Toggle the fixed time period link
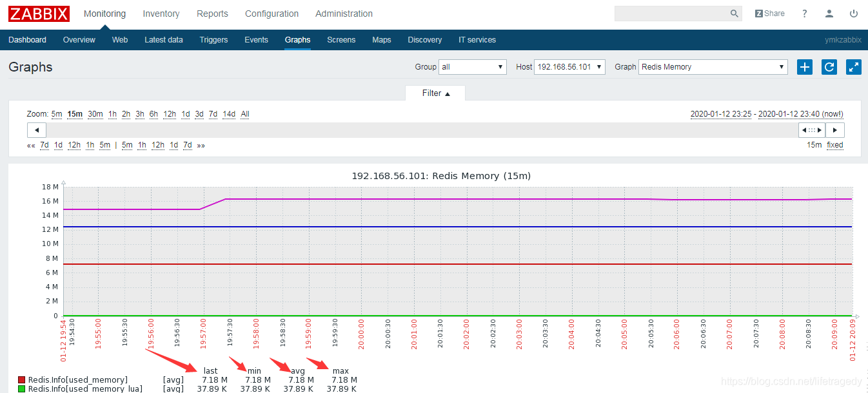The width and height of the screenshot is (868, 393). click(x=835, y=145)
